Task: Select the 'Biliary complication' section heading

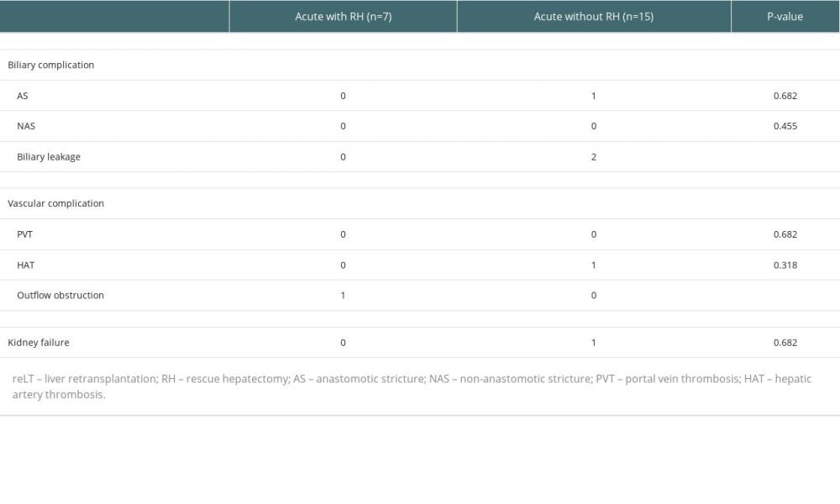Action: [x=51, y=65]
